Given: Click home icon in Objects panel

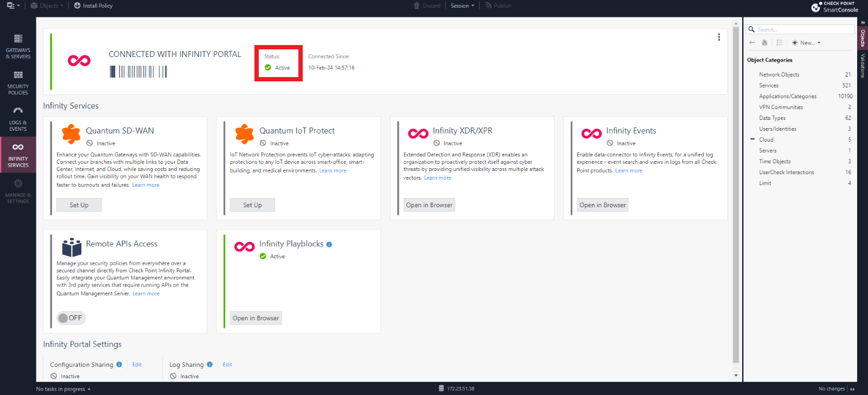Looking at the screenshot, I should pyautogui.click(x=765, y=42).
